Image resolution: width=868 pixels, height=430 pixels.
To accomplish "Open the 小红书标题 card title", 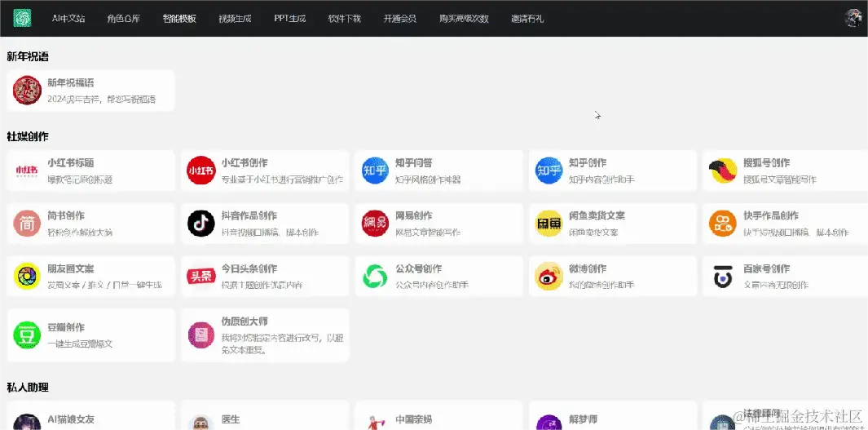I will pyautogui.click(x=71, y=163).
